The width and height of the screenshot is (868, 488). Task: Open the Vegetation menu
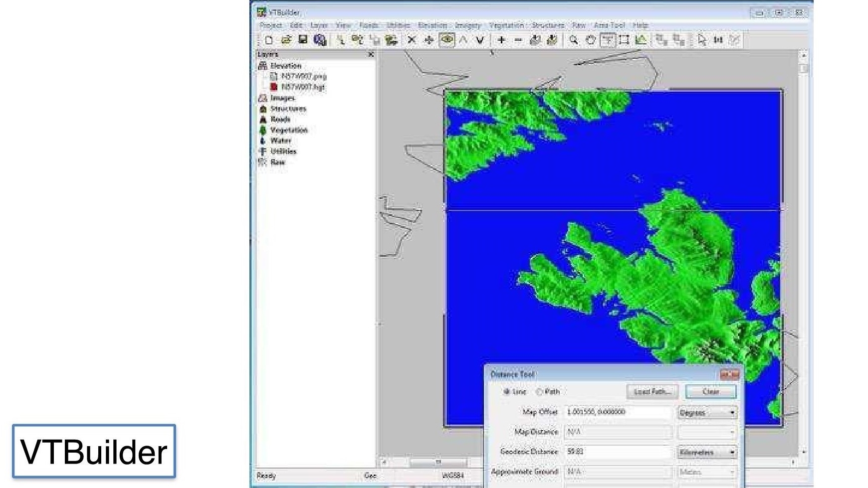click(x=506, y=25)
